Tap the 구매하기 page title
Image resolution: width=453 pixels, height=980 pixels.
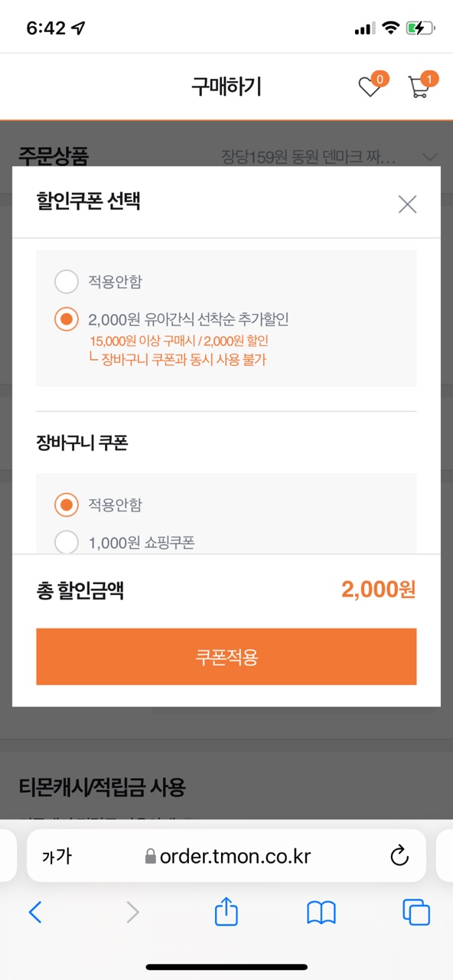click(x=226, y=87)
